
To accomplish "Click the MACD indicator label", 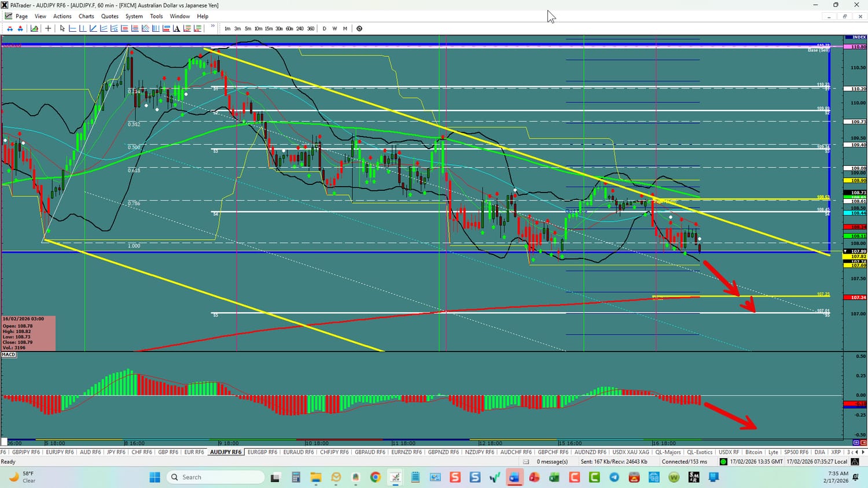I will pos(9,354).
